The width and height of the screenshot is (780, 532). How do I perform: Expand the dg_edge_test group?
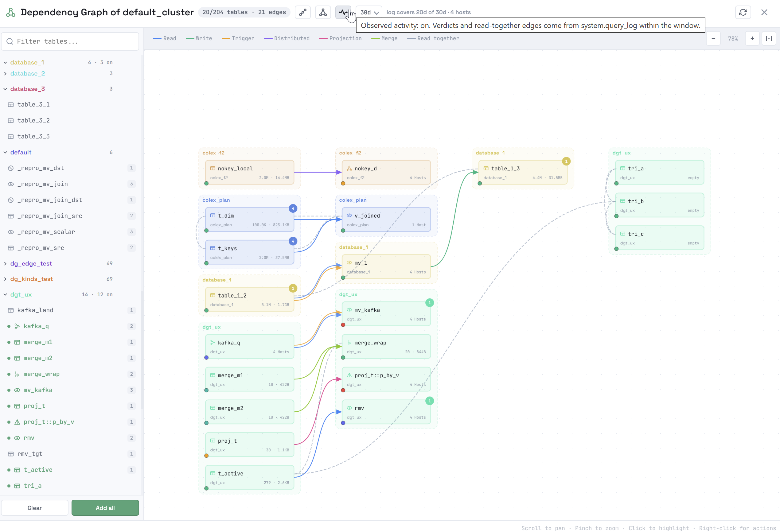click(5, 264)
